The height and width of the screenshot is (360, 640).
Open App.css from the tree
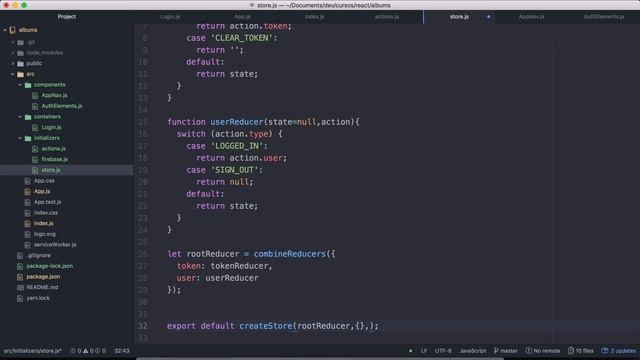44,181
